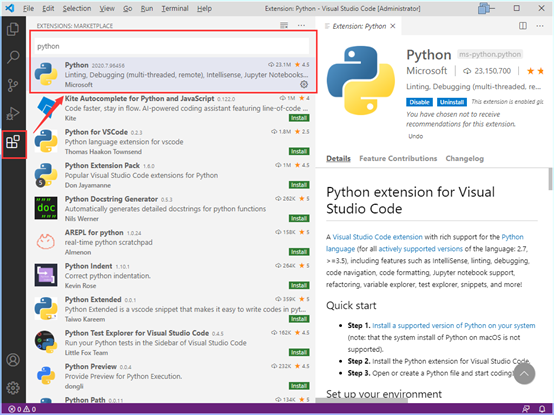Open the Run menu
Viewport: 554px width, 415px height.
coord(147,8)
